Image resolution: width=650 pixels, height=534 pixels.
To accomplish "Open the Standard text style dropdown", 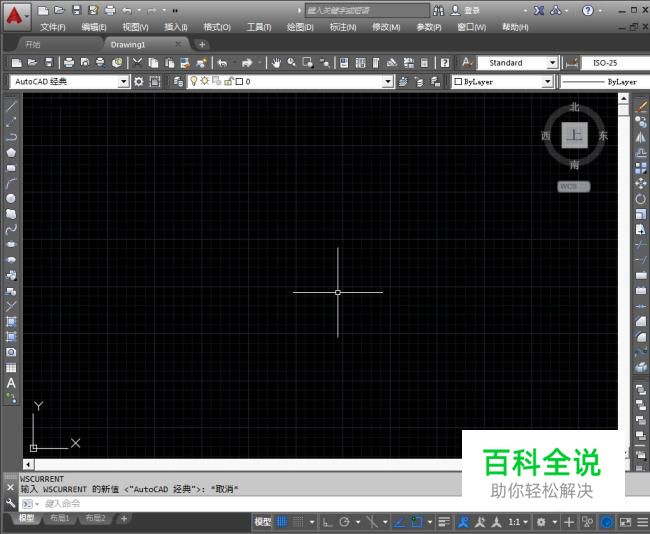I will 552,63.
